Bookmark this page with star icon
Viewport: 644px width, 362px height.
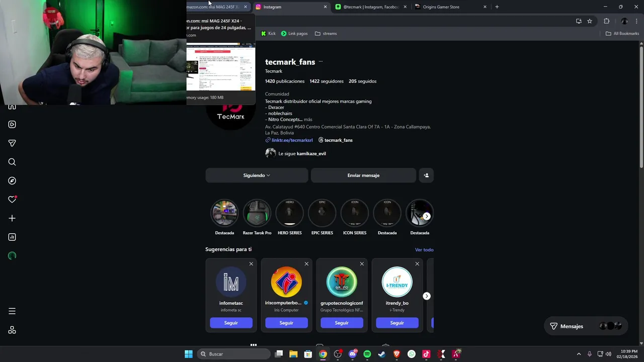[x=590, y=21]
